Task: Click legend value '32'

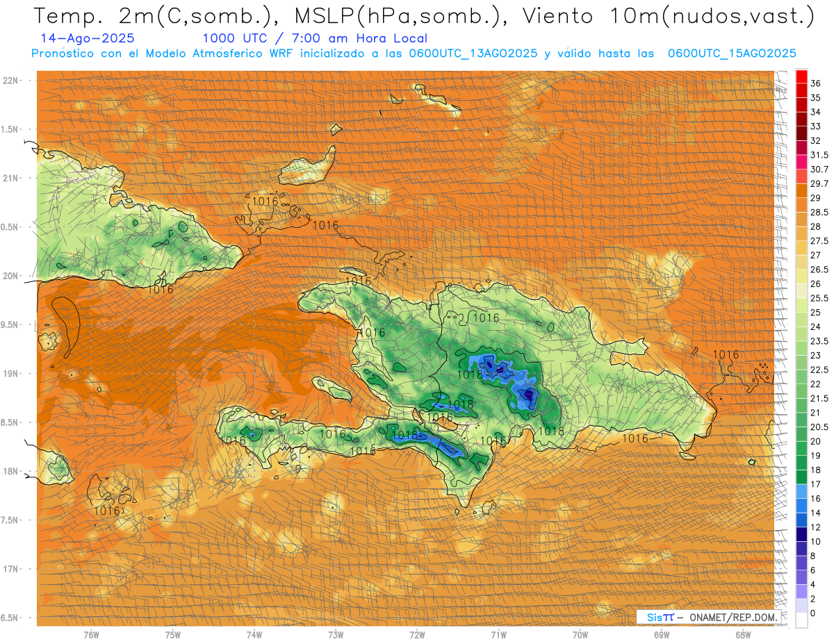Action: click(x=816, y=140)
